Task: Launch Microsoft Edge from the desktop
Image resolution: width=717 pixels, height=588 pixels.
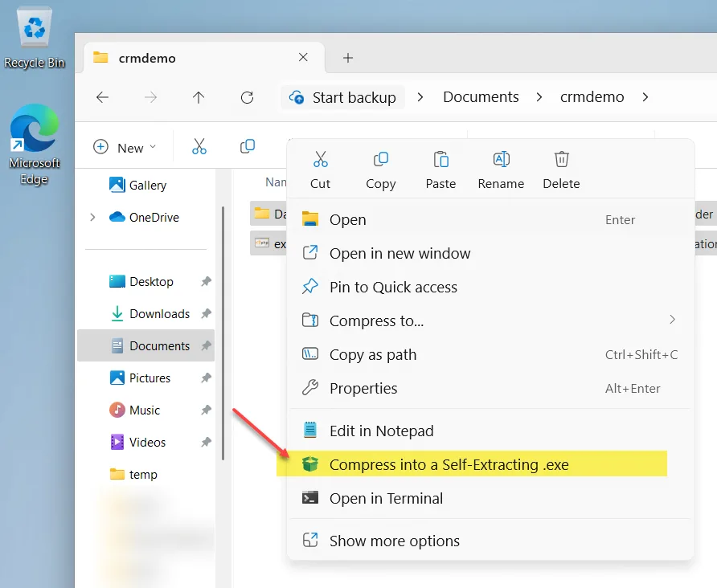Action: click(34, 129)
